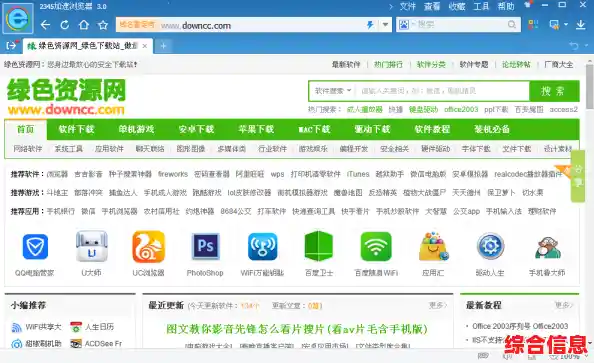Click the PhotoShop Ps icon
This screenshot has height=363, width=594.
point(206,246)
